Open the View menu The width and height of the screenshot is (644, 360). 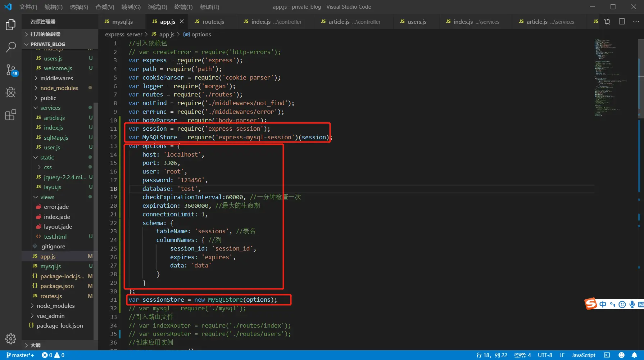pyautogui.click(x=105, y=7)
